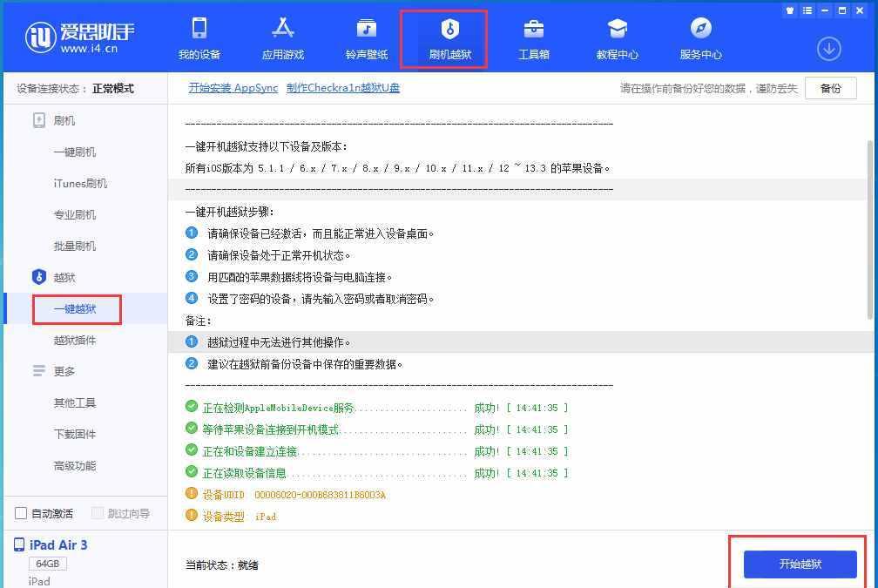Maximize the 爱思助手 window

pyautogui.click(x=842, y=10)
